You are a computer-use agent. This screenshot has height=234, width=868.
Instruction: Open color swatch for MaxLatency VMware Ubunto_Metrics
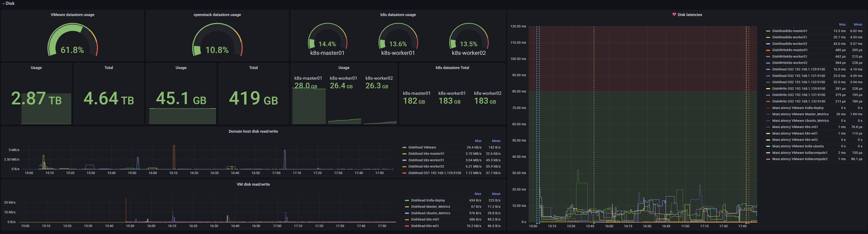[x=768, y=121]
